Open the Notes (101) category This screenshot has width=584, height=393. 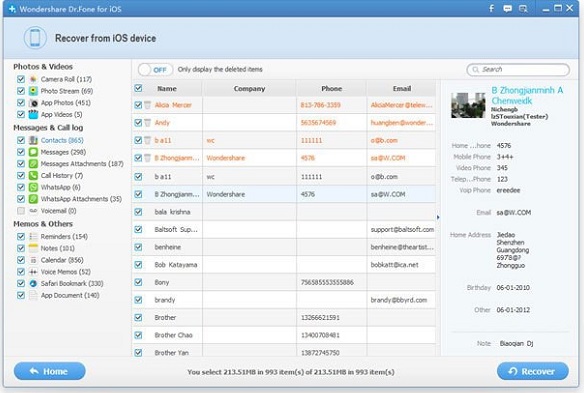point(57,248)
